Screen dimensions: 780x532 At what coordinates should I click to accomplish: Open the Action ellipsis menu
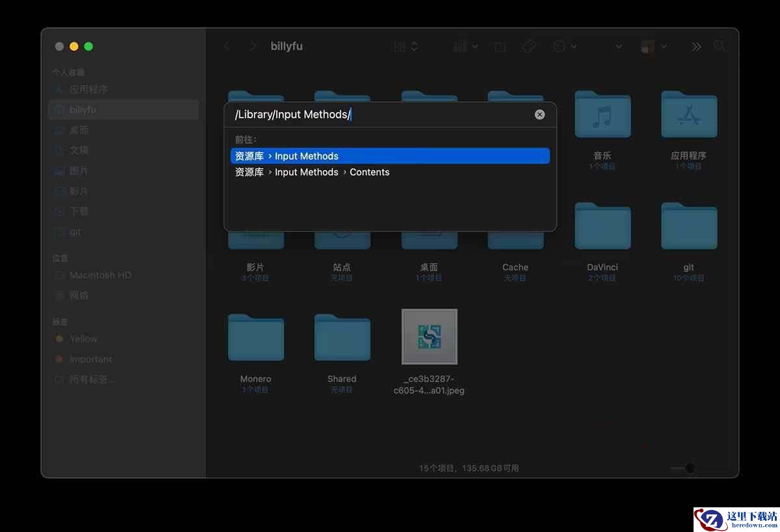564,46
